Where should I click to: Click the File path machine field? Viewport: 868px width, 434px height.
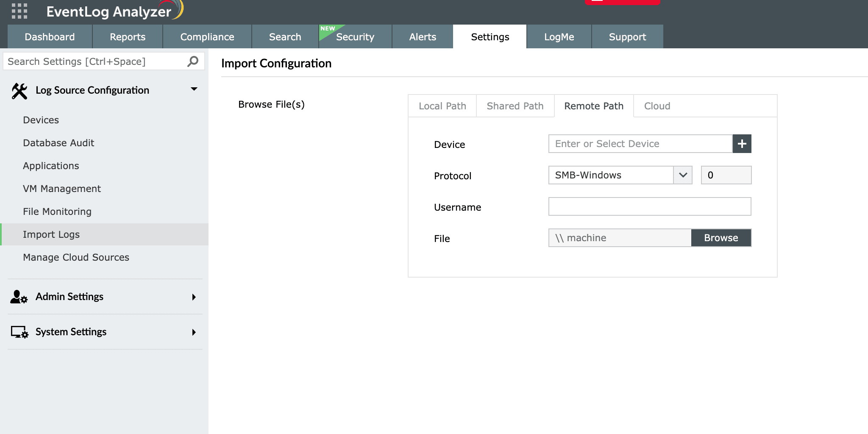pos(620,238)
